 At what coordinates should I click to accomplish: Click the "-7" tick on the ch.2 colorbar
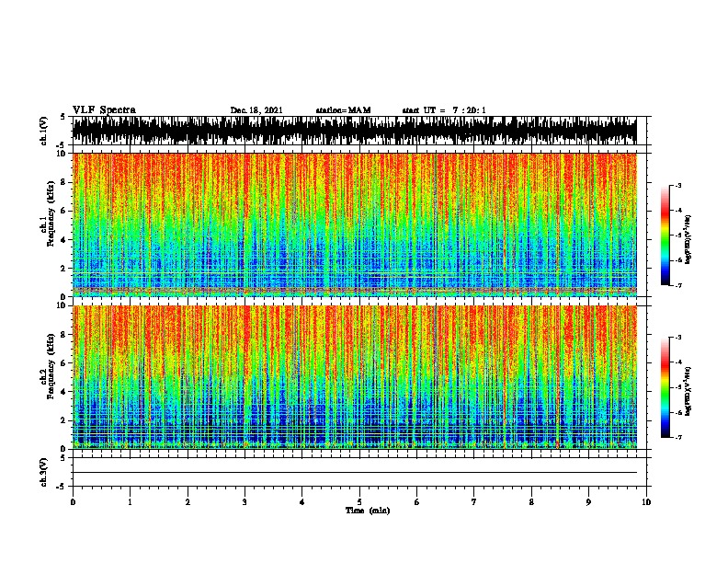(677, 437)
